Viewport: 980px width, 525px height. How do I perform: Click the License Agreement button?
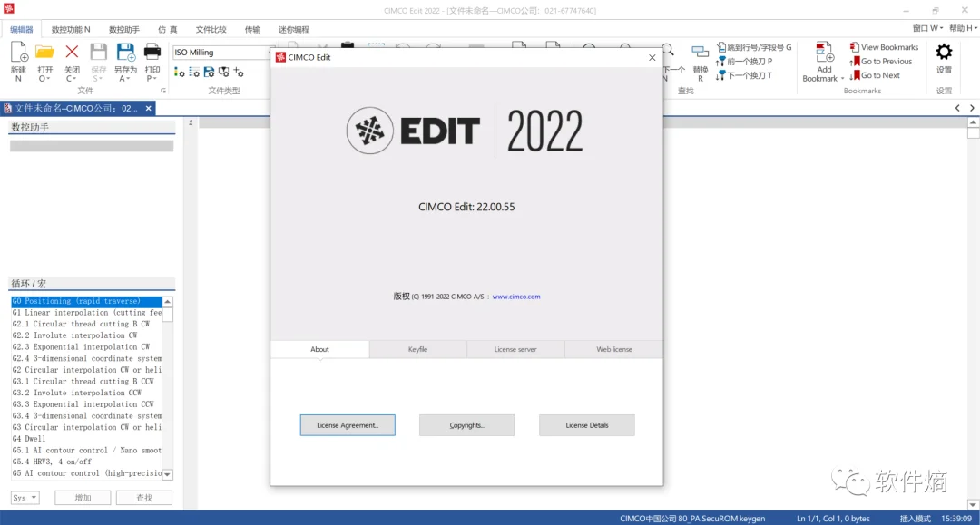coord(347,424)
